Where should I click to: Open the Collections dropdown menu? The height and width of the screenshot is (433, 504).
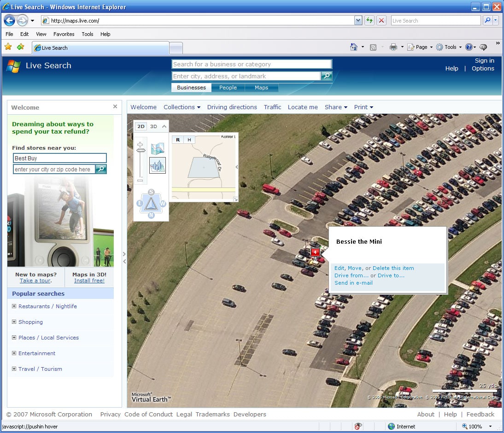(182, 107)
